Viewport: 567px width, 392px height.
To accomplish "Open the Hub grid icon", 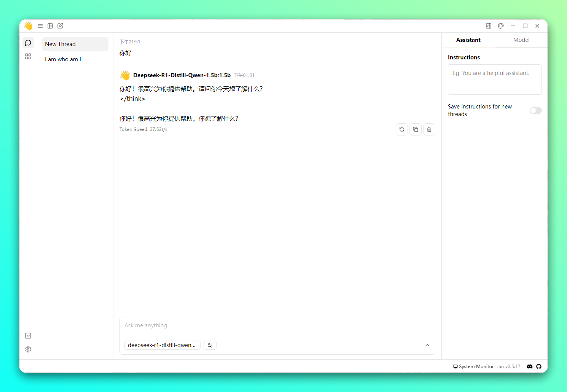I will pyautogui.click(x=28, y=56).
